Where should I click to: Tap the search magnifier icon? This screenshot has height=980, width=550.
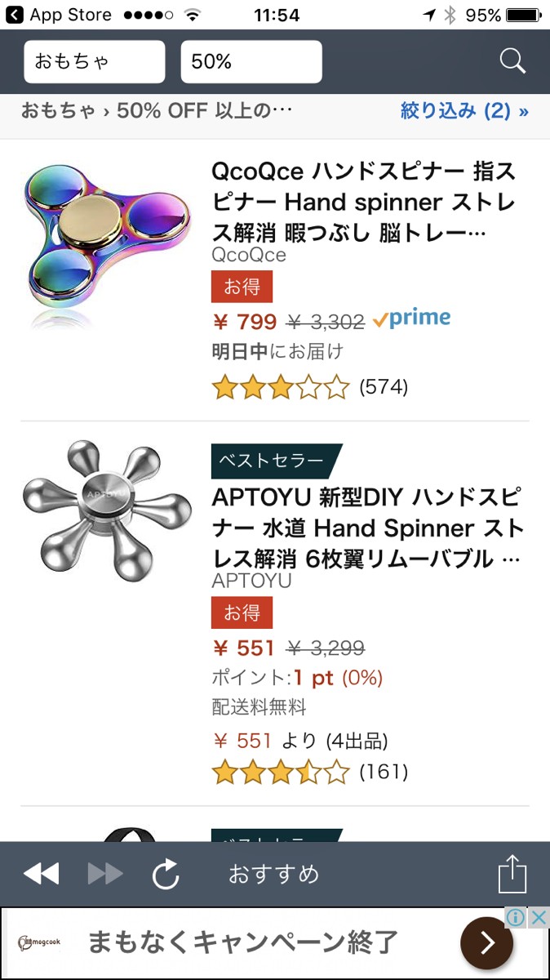coord(512,61)
